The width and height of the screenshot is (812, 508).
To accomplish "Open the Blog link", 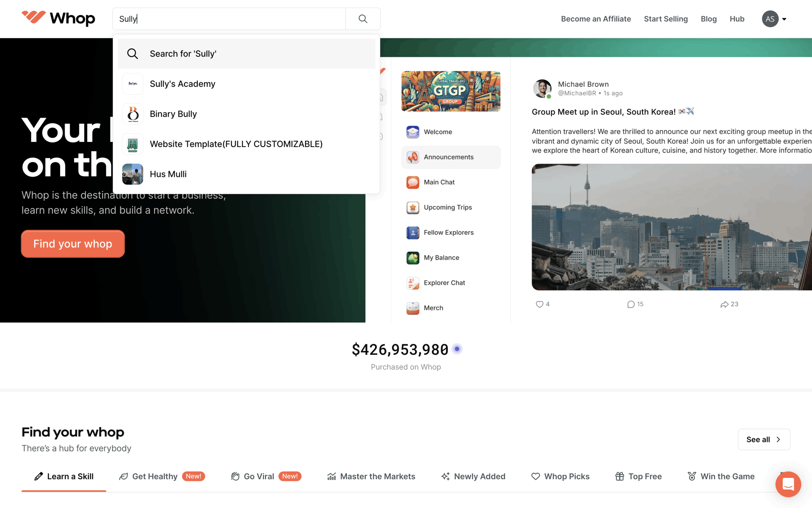I will coord(708,19).
